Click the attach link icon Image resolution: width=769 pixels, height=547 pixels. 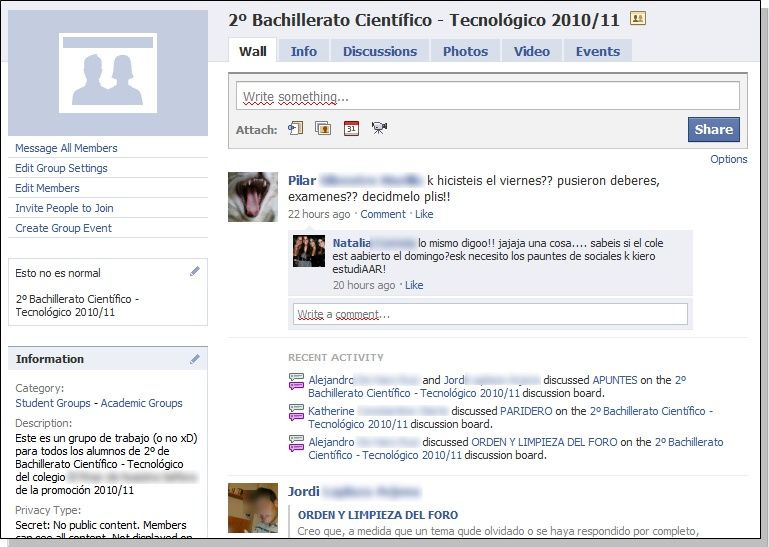[x=295, y=128]
